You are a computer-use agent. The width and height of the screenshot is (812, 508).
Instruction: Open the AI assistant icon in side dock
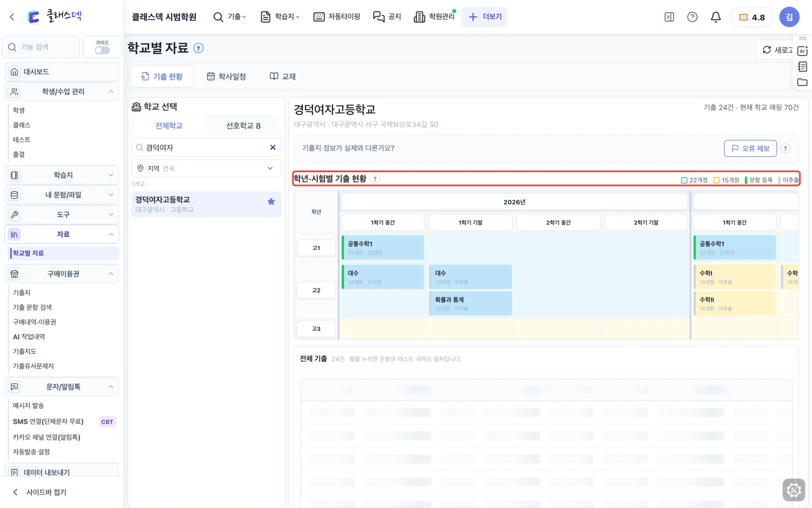point(802,51)
